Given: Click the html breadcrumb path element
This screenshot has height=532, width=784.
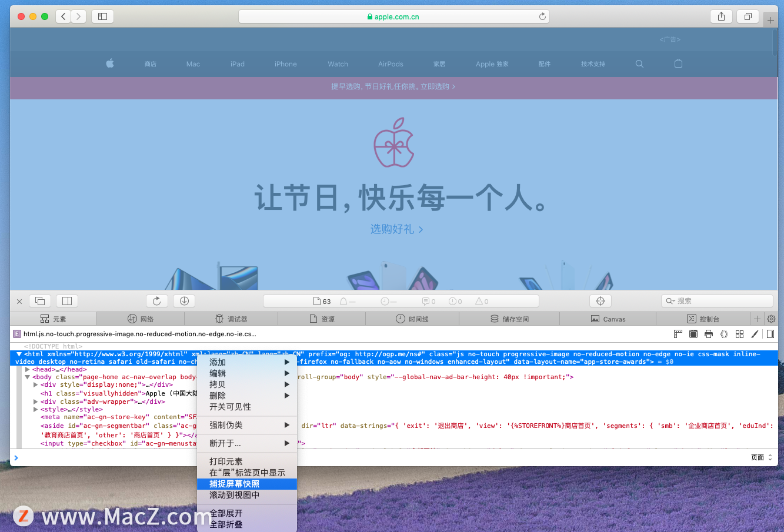Looking at the screenshot, I should pos(135,334).
